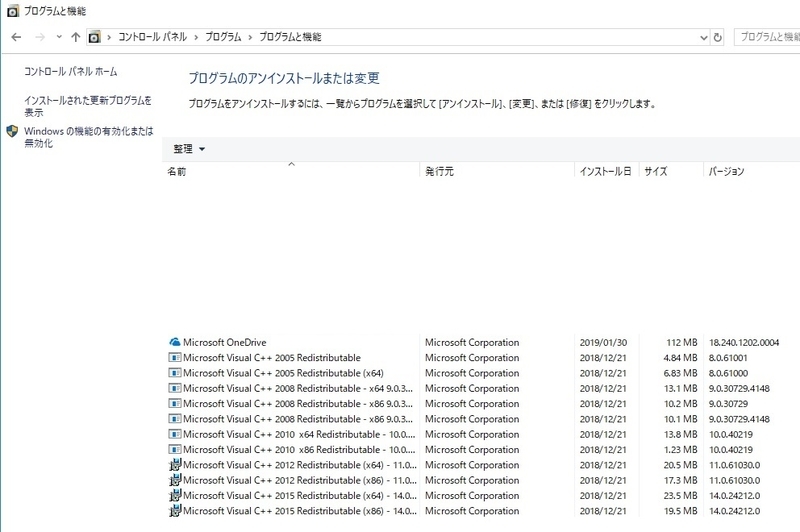Open the recent locations dropdown chevron

click(x=59, y=37)
